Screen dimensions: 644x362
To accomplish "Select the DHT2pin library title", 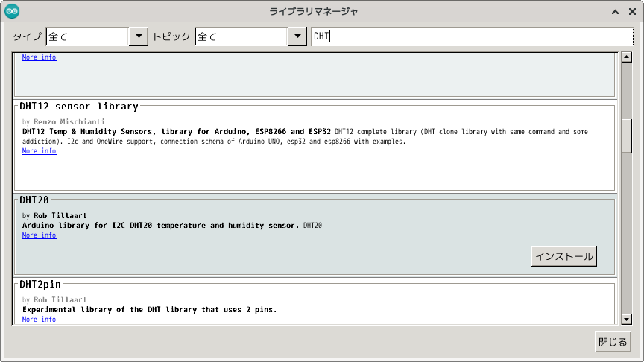I will click(x=40, y=284).
